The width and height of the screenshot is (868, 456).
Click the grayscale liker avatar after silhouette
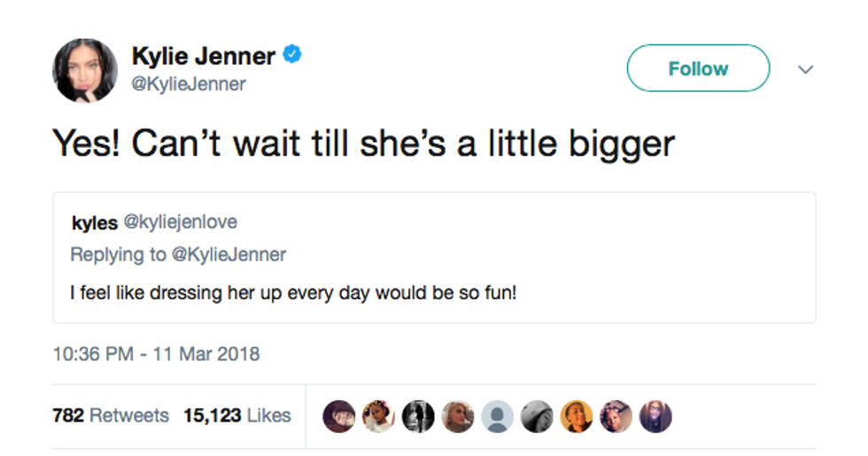pyautogui.click(x=537, y=415)
